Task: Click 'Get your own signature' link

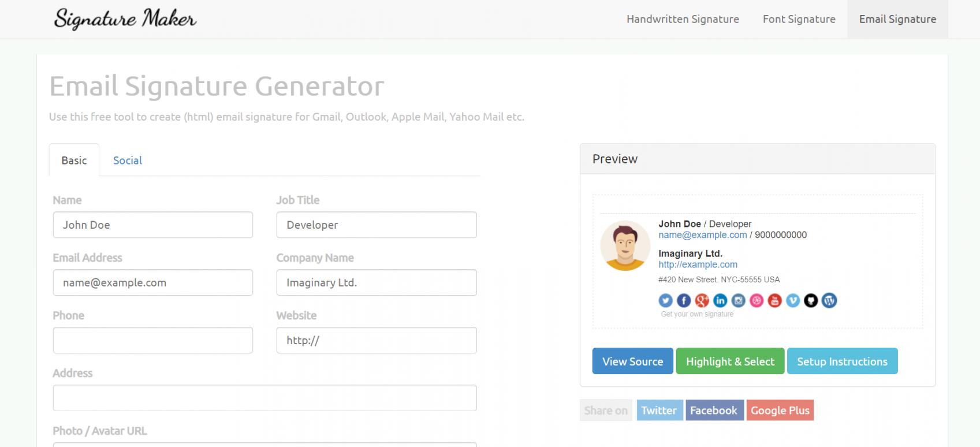Action: (x=697, y=314)
